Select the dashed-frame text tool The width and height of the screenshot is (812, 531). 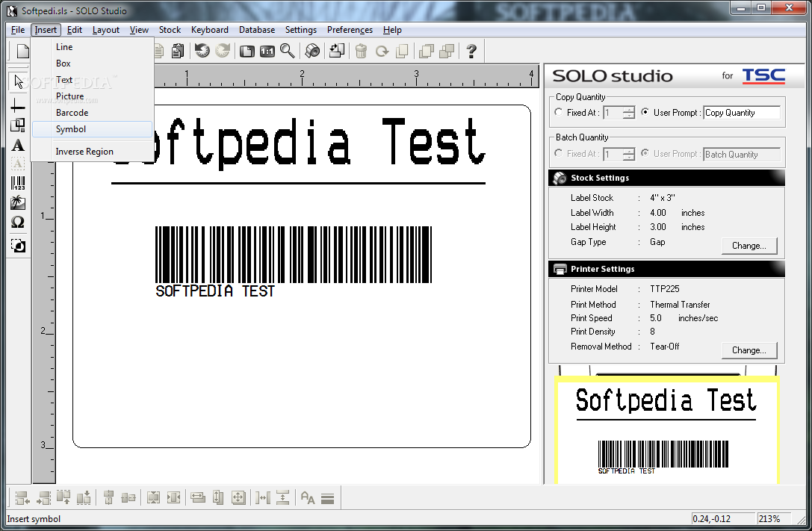coord(18,164)
